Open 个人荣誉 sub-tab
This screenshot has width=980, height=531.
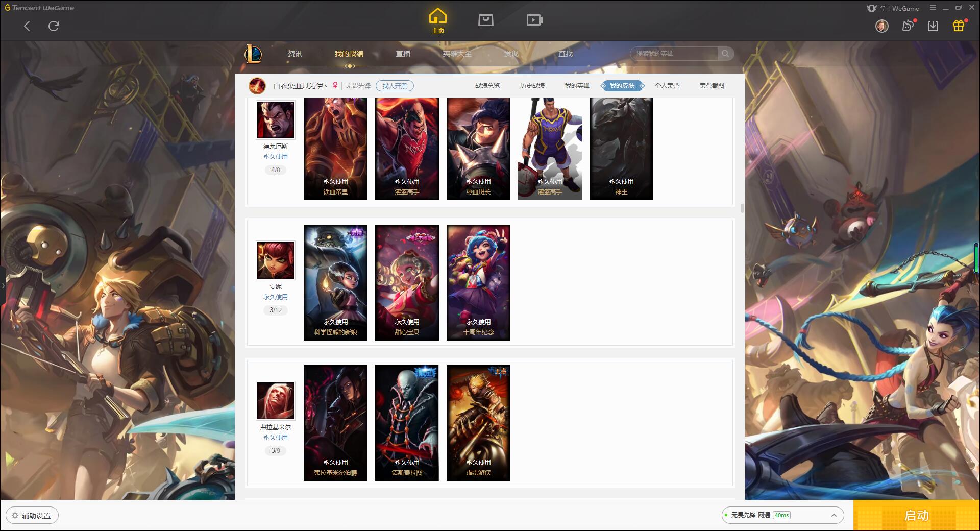667,86
